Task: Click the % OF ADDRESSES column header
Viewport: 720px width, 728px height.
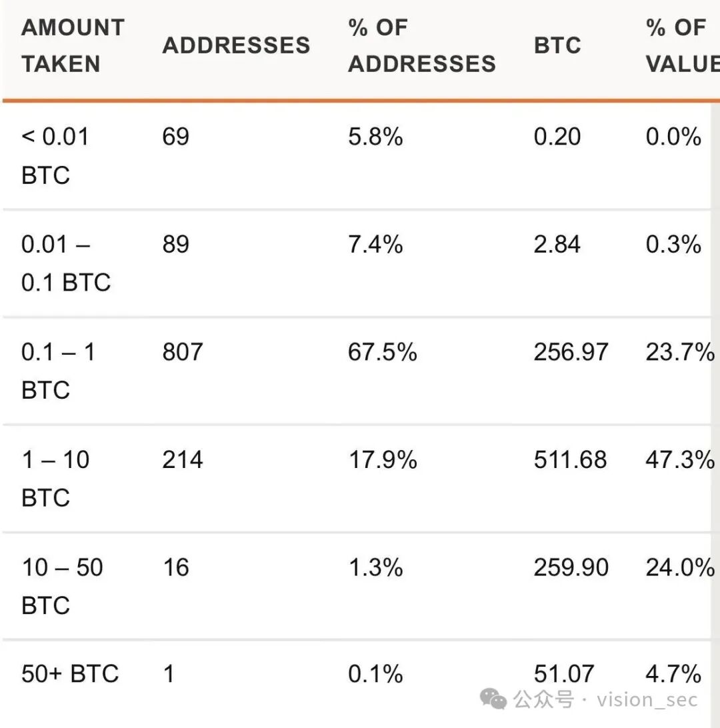Action: coord(422,45)
